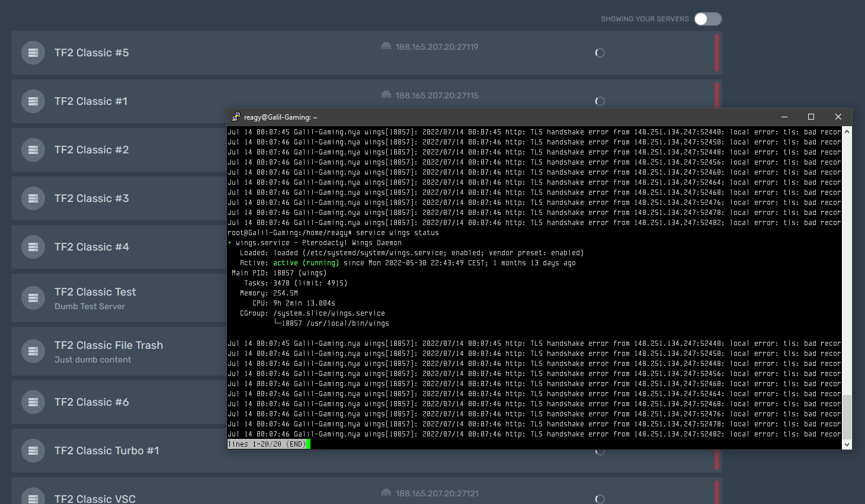Click the 'wings.service - Pterodactyl Wings Daemon' line
The image size is (865, 504).
pos(319,243)
